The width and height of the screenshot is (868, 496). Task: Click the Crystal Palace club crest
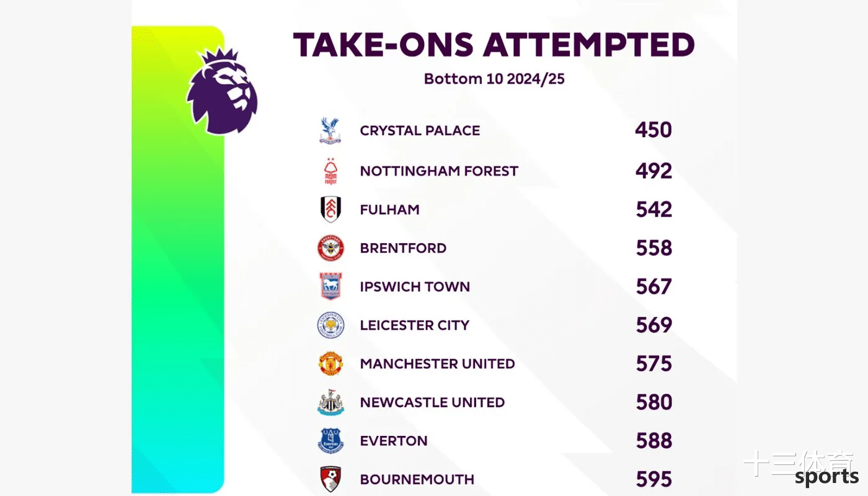point(330,131)
